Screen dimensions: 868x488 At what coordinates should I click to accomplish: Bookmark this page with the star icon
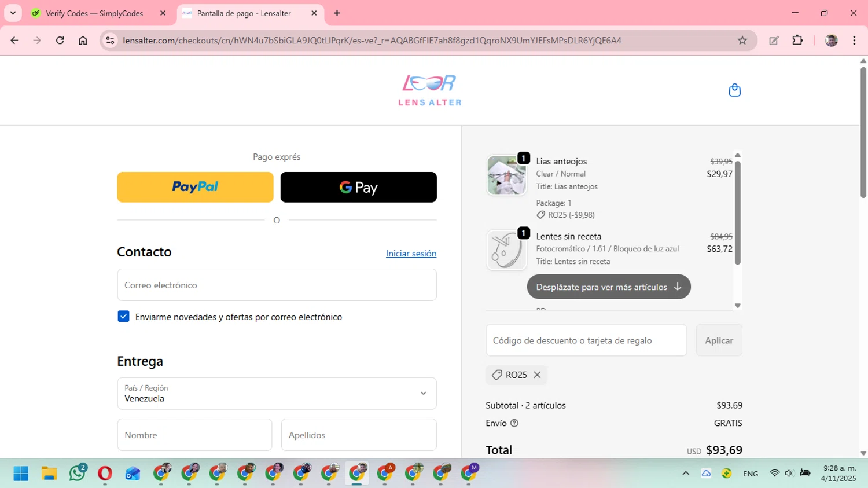pos(742,41)
